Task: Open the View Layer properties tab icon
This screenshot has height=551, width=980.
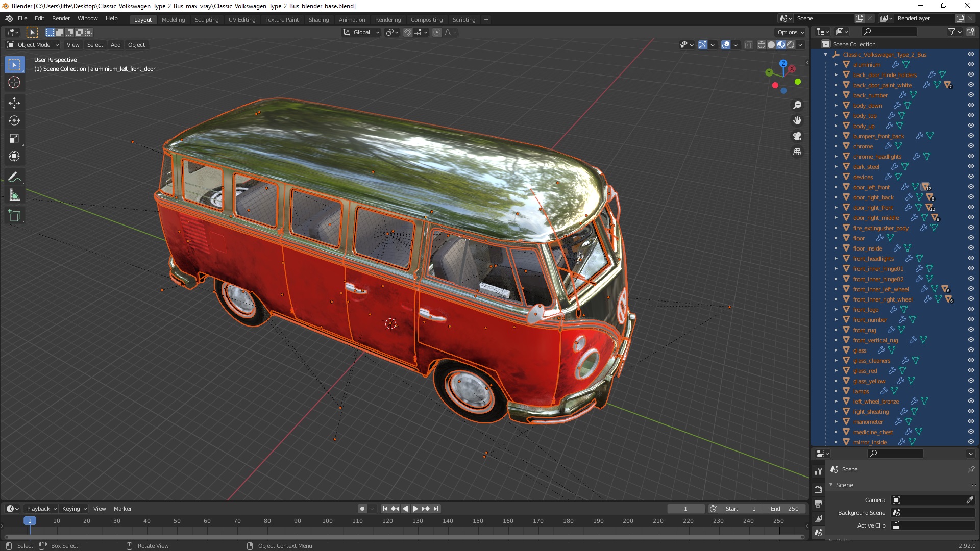Action: (818, 518)
